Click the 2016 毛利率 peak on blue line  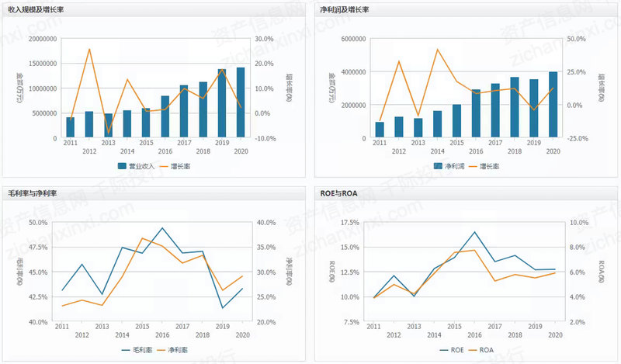(162, 228)
